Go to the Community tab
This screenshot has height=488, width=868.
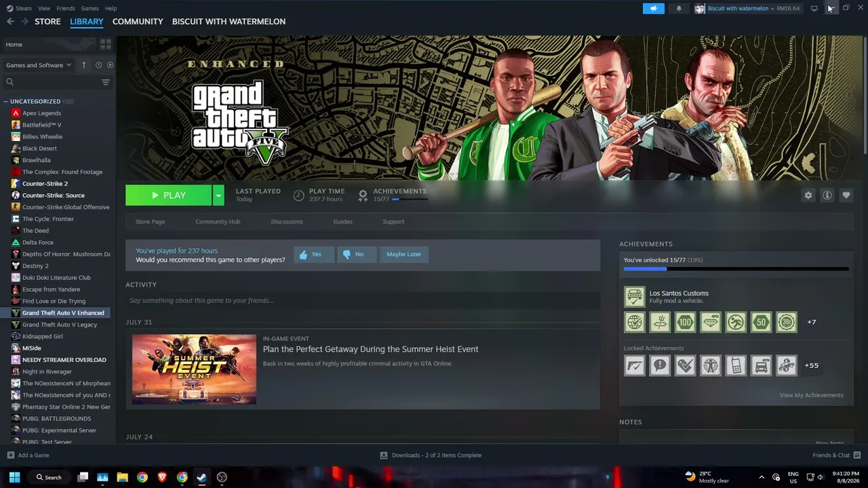click(x=138, y=22)
